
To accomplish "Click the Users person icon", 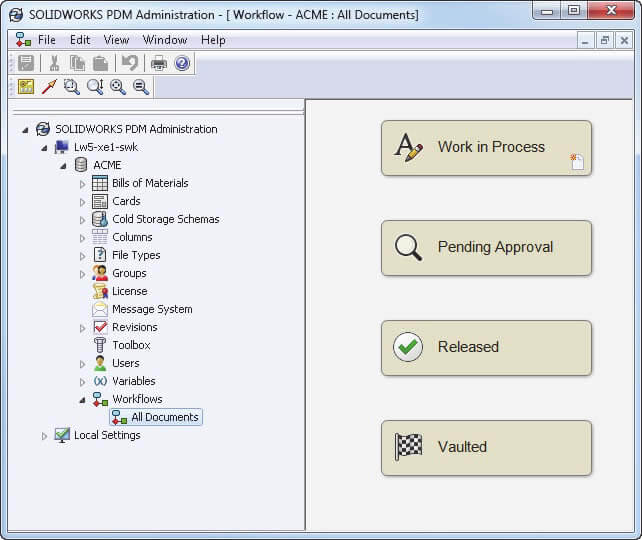I will click(100, 363).
